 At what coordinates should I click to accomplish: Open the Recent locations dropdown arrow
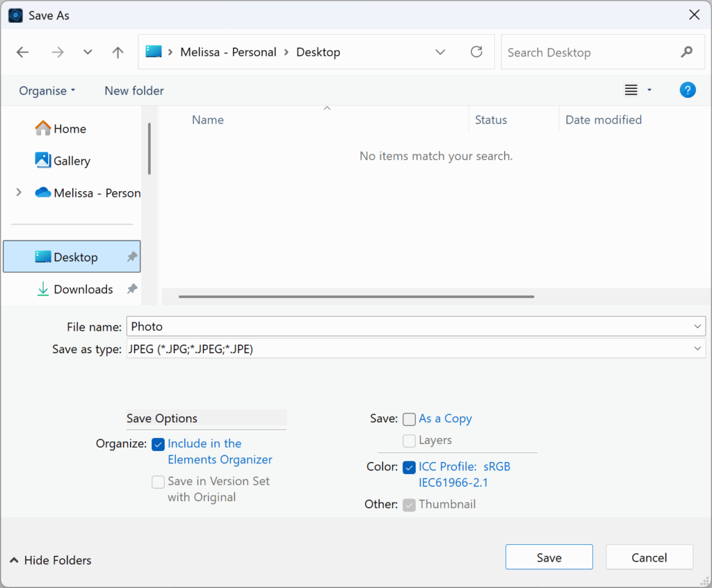pyautogui.click(x=88, y=52)
